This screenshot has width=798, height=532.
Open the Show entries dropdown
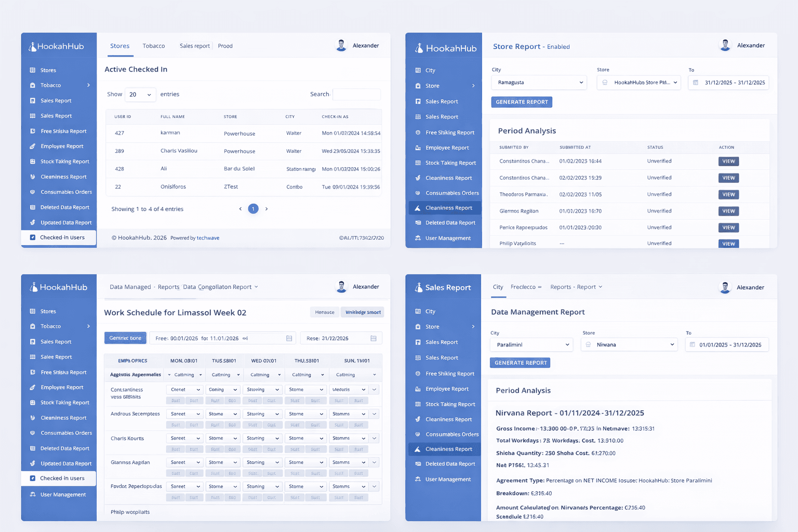(x=139, y=95)
